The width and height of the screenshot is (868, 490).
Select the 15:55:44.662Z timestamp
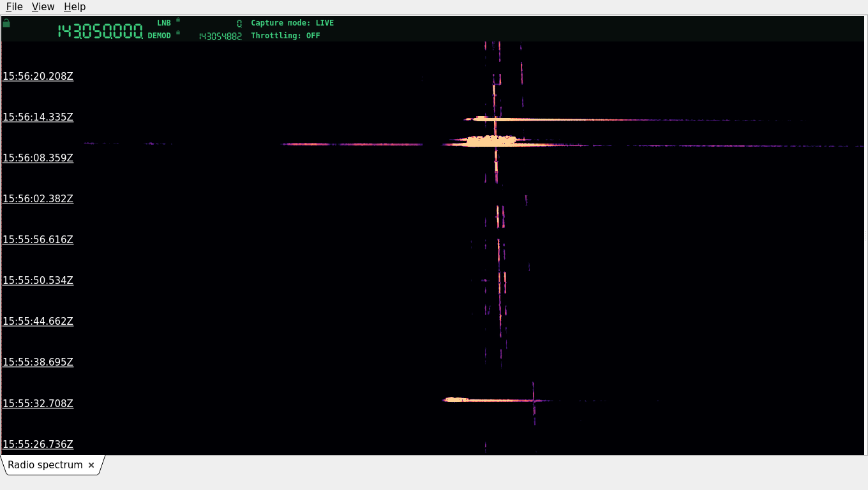(38, 322)
